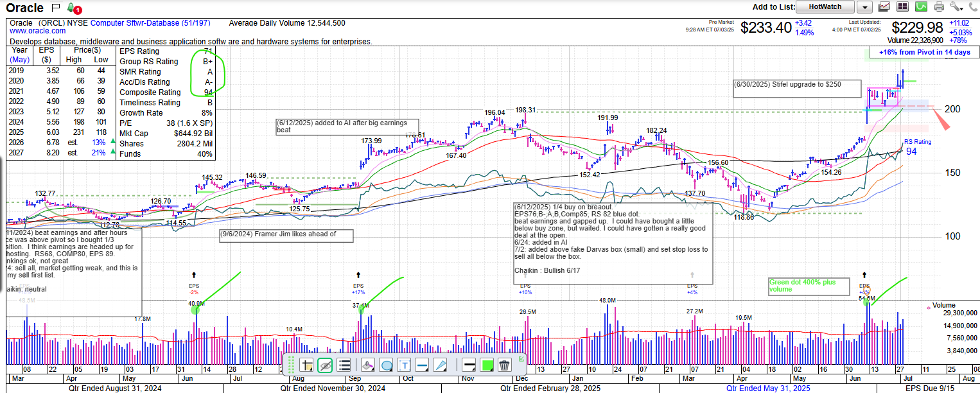Click the RS Rating 94 label
This screenshot has width=980, height=393.
[917, 147]
